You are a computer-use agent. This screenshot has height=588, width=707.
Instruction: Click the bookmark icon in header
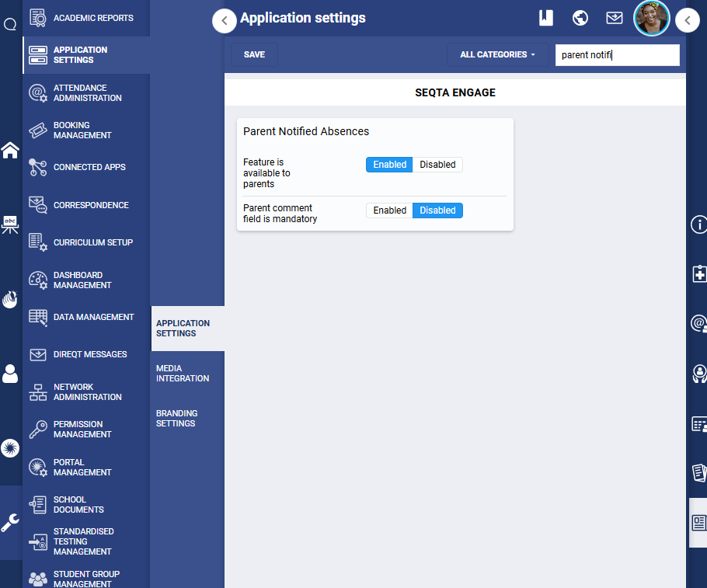546,18
